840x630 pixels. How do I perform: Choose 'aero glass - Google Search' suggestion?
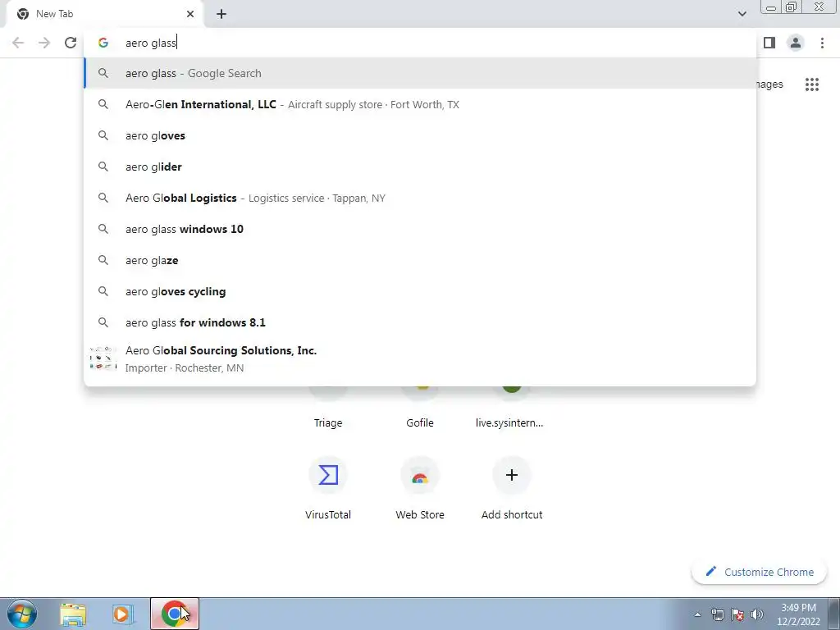[420, 73]
